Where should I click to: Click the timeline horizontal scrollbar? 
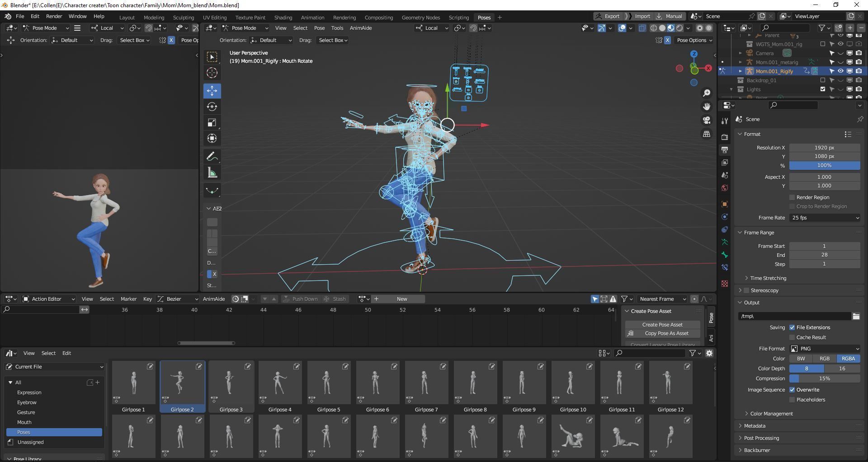coord(206,343)
